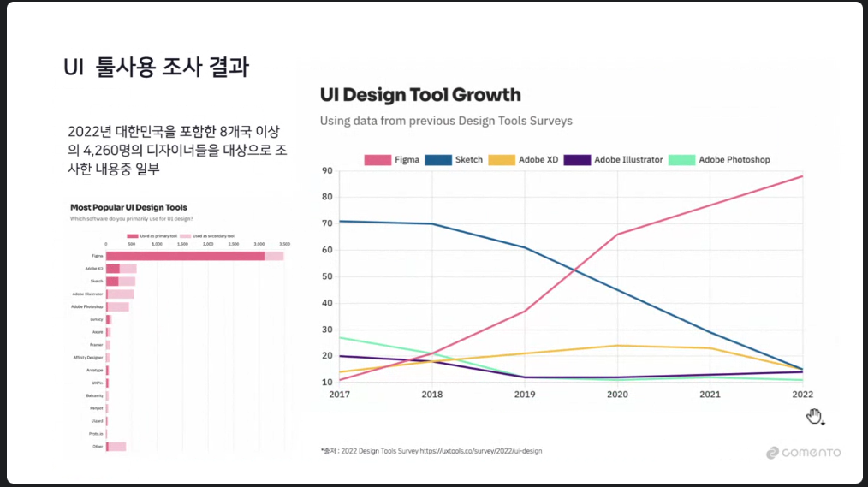Click the 'Axure' row label in bar chart

pos(98,332)
